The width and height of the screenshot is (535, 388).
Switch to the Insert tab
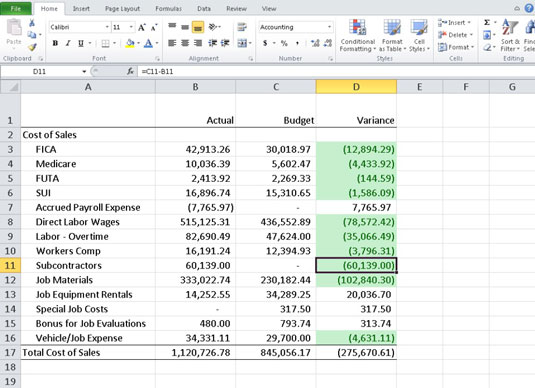81,9
